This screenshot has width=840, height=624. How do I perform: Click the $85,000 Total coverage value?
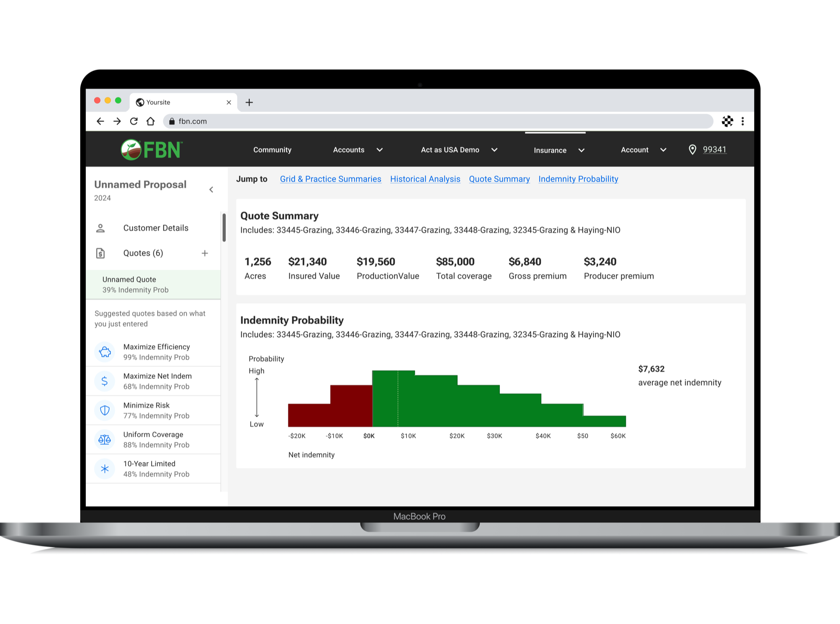[455, 262]
